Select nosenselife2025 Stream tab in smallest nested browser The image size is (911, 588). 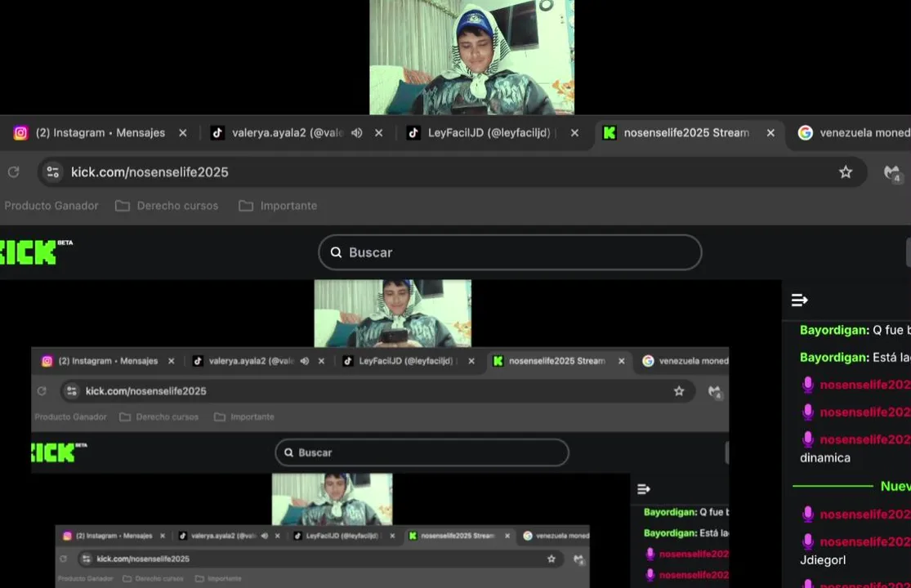(458, 536)
